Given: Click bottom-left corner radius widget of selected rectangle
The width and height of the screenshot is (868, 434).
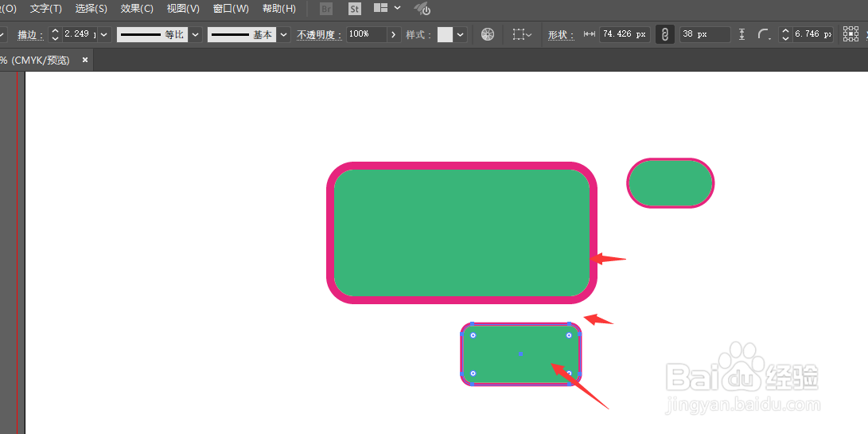Looking at the screenshot, I should [x=473, y=373].
